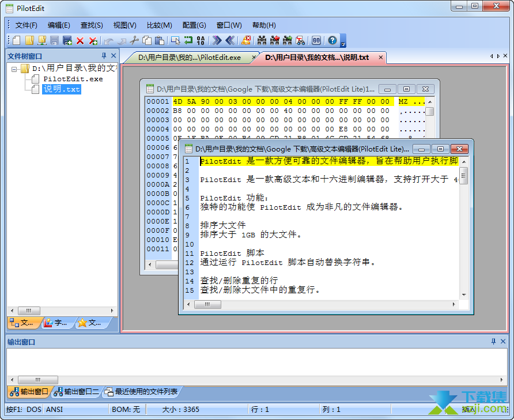
Task: Open the 文件(F) menu
Action: pyautogui.click(x=27, y=25)
